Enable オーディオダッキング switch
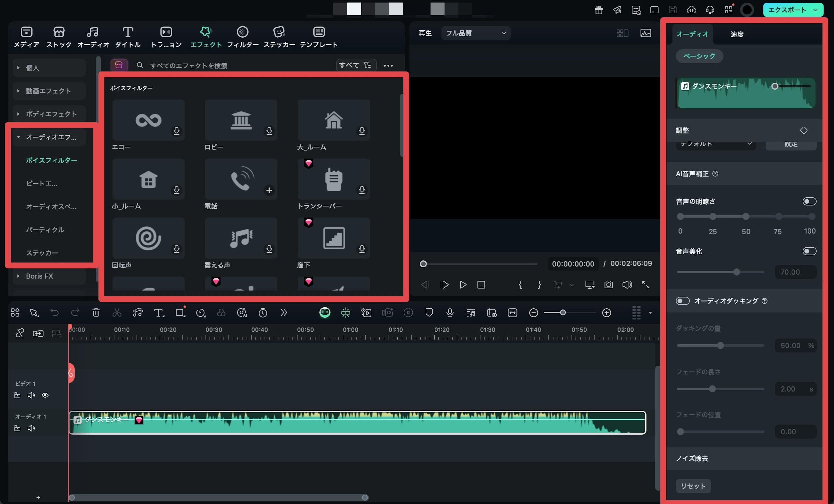Screen dimensions: 834x504 [x=683, y=301]
